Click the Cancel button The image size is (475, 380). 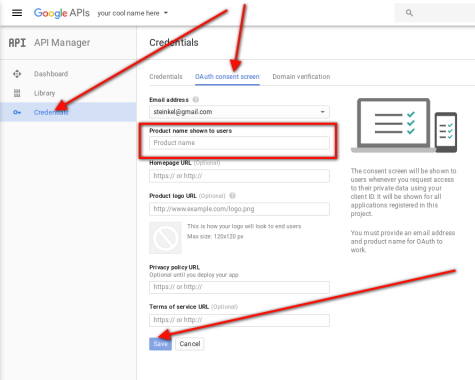[x=190, y=344]
